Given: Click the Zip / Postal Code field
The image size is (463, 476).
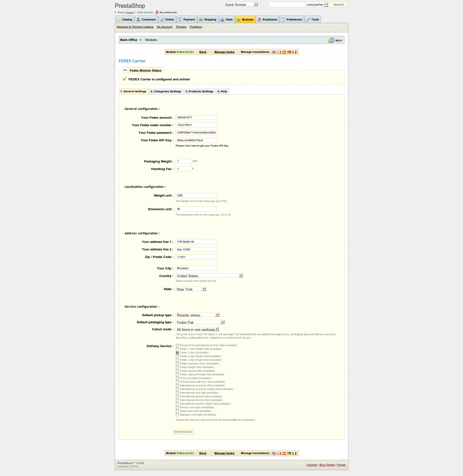Looking at the screenshot, I should (x=196, y=257).
